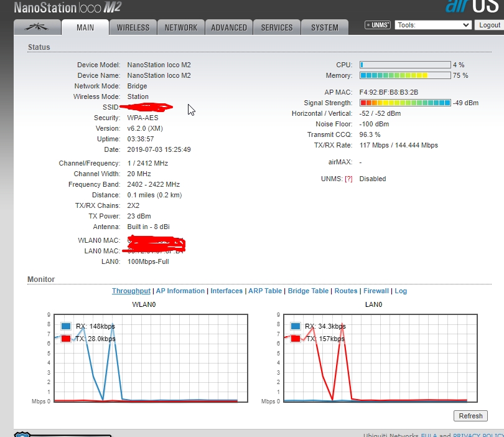
Task: Open the NETWORK tab
Action: pyautogui.click(x=181, y=27)
